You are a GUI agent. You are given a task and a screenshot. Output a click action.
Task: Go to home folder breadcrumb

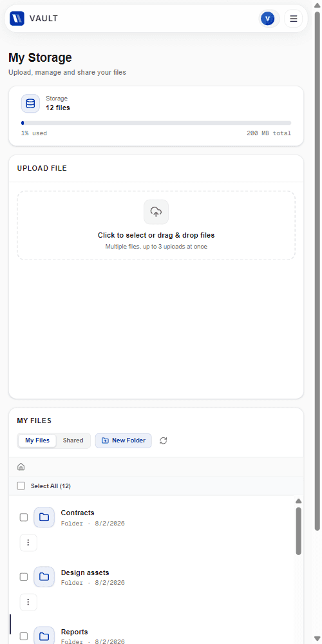tap(21, 467)
